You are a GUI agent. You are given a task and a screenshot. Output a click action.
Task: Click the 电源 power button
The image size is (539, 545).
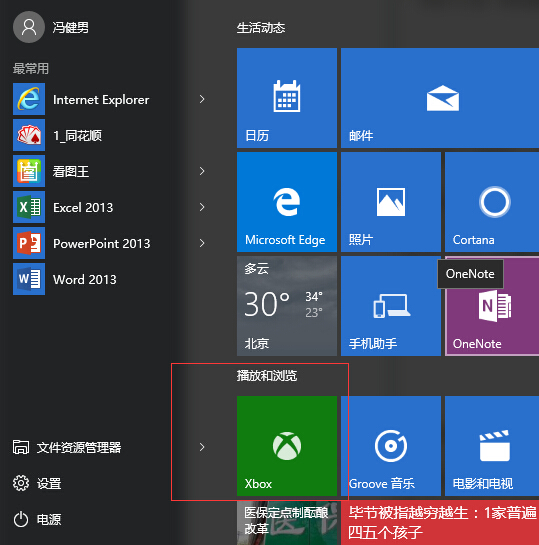pos(37,520)
